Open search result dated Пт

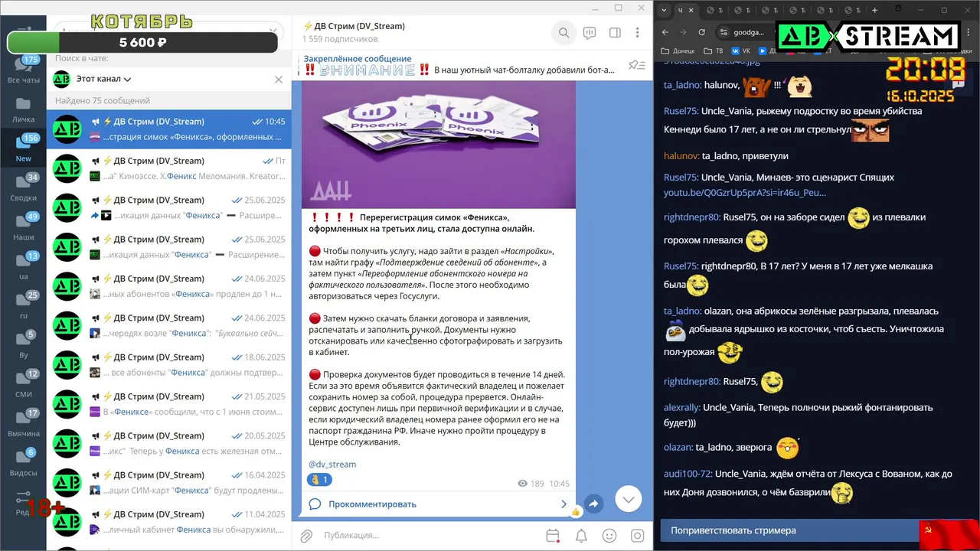coord(169,168)
